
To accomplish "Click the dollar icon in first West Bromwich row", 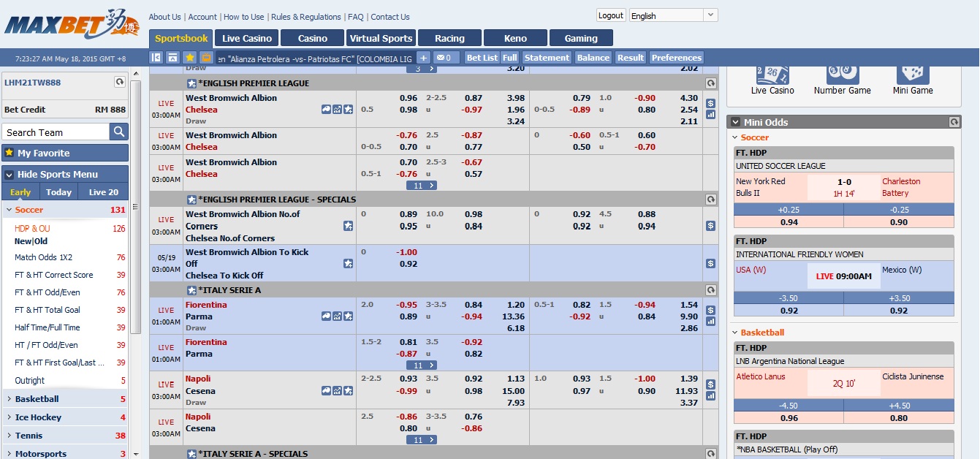I will pos(710,104).
